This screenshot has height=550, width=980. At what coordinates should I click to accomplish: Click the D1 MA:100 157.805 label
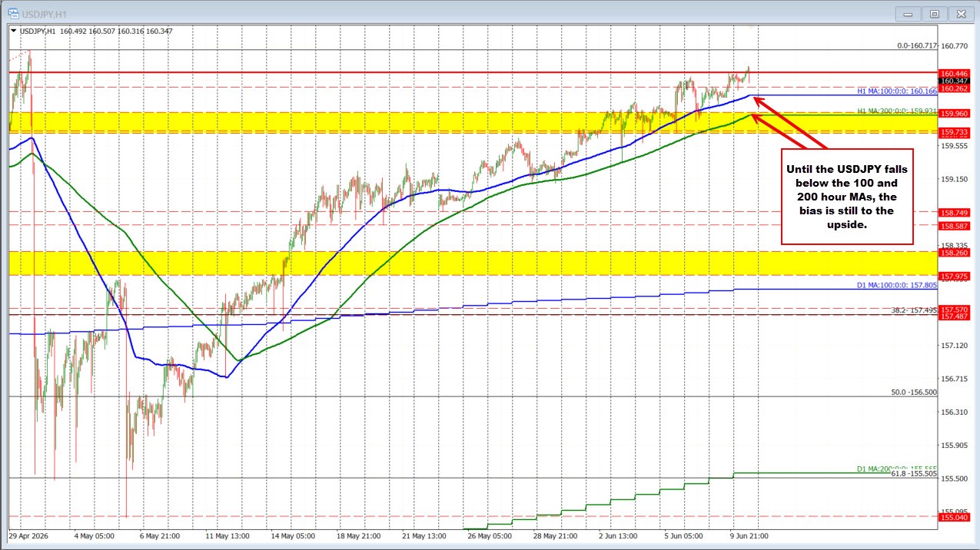896,284
